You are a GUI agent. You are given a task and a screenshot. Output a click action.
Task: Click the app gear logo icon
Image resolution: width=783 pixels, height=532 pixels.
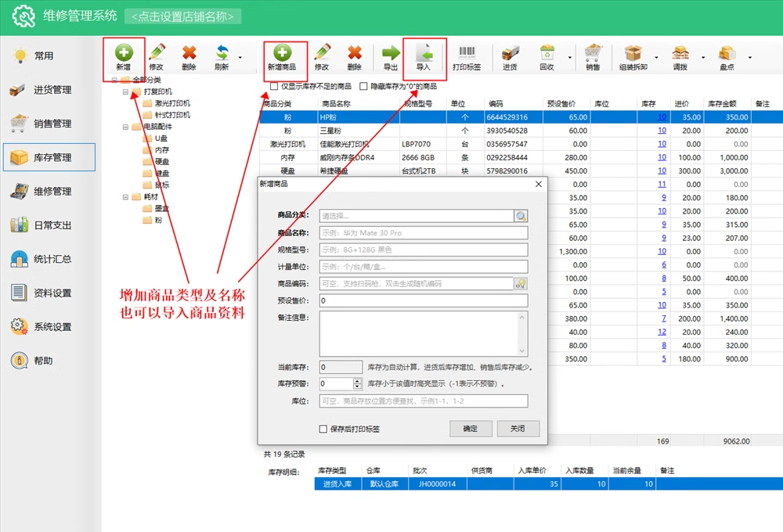point(23,16)
